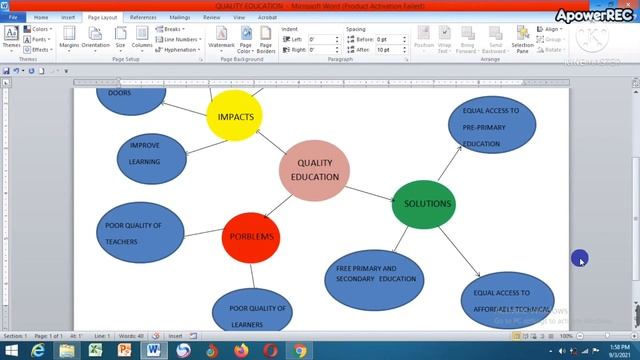Select the green SOLUTIONS circle
Image resolution: width=640 pixels, height=360 pixels.
click(x=424, y=204)
